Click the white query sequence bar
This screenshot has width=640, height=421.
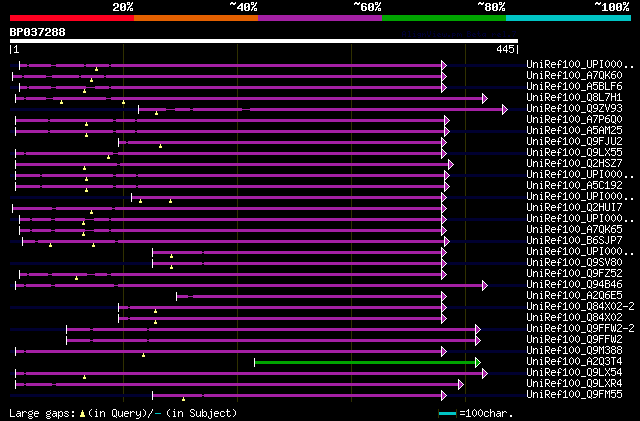coord(264,41)
